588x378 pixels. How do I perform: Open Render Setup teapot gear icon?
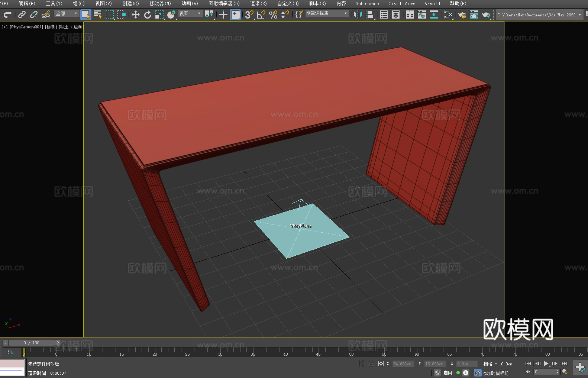(x=462, y=14)
